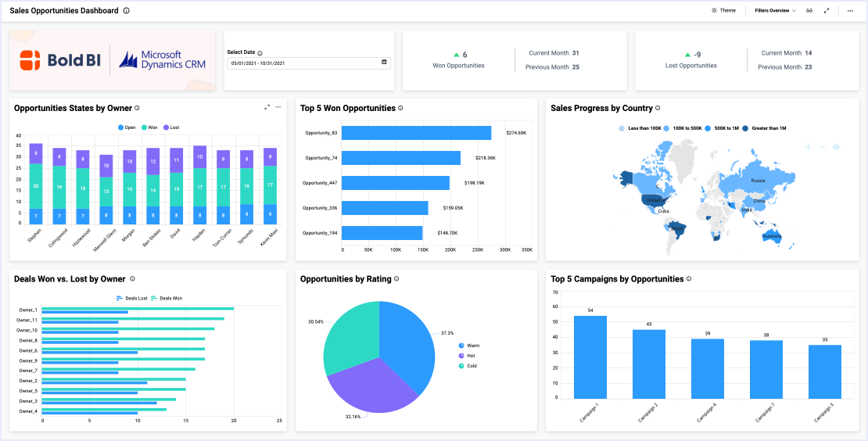Toggle the Open series legend item
Image resolution: width=868 pixels, height=441 pixels.
pyautogui.click(x=126, y=127)
